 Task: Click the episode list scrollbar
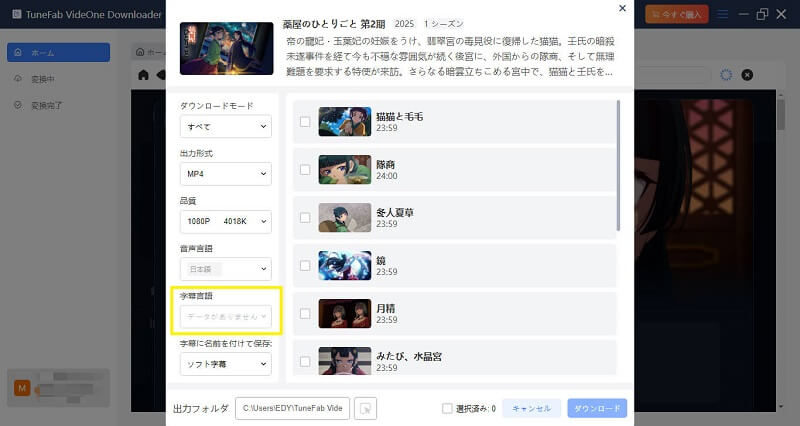point(618,165)
